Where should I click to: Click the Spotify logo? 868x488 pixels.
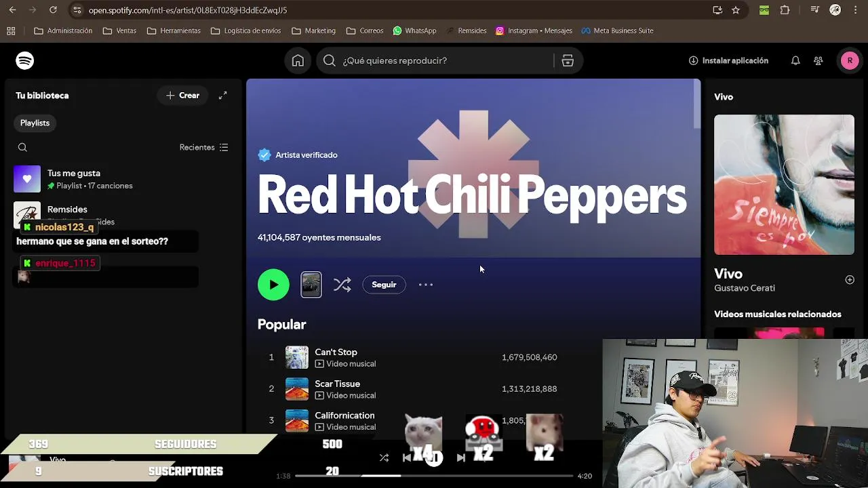click(25, 60)
